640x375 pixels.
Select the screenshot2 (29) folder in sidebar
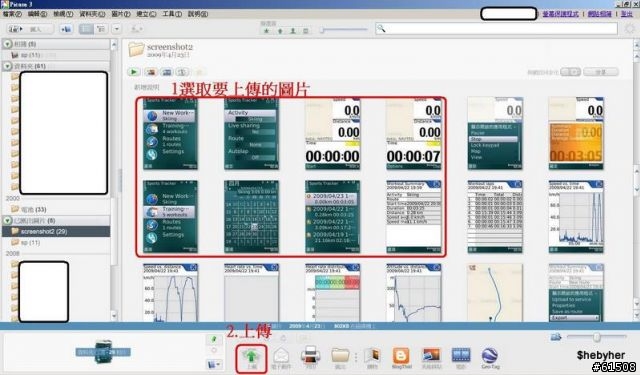coord(56,231)
